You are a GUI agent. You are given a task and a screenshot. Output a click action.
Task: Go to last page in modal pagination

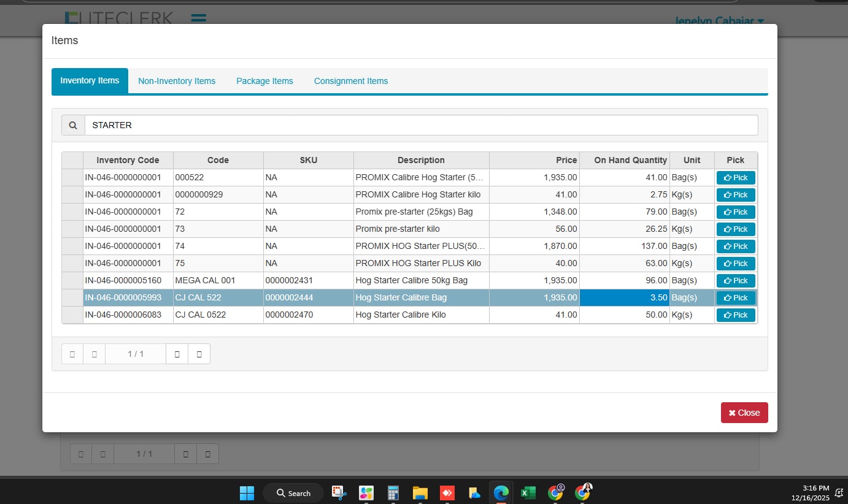[199, 354]
